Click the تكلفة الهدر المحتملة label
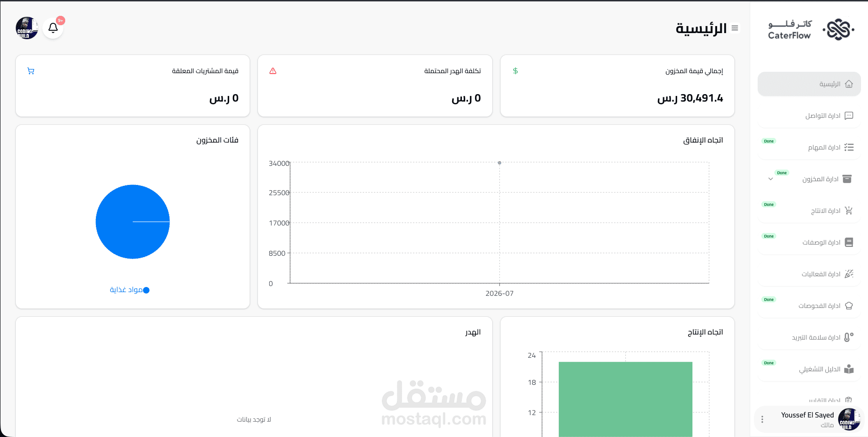 [453, 71]
